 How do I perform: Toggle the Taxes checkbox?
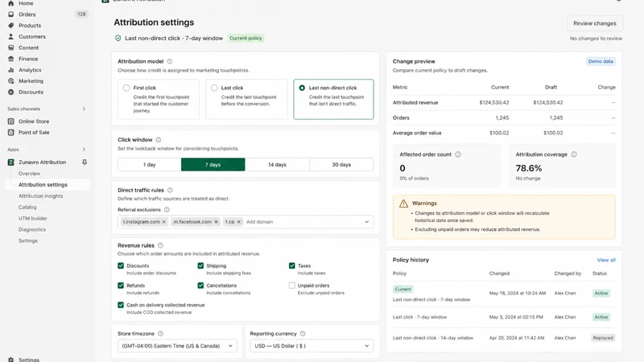click(x=292, y=266)
